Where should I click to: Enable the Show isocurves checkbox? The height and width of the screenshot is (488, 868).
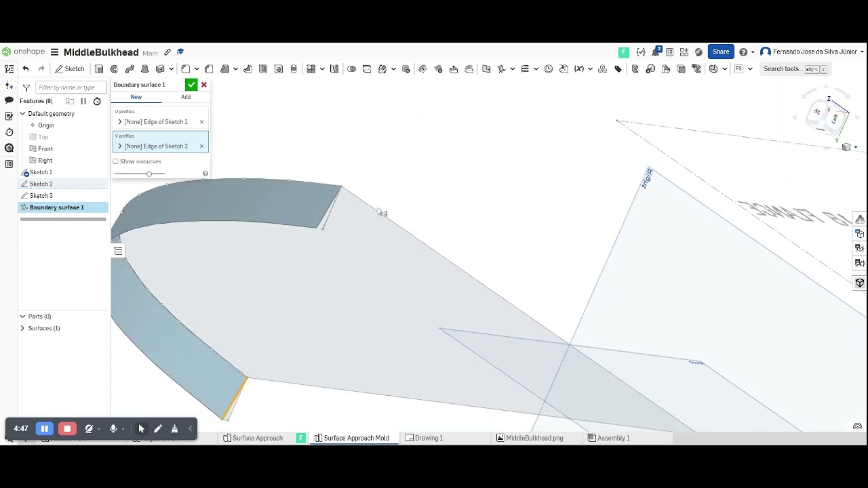coord(115,161)
